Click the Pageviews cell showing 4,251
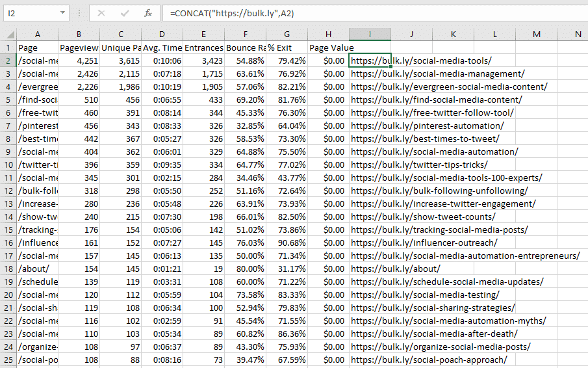This screenshot has height=368, width=588. [79, 60]
